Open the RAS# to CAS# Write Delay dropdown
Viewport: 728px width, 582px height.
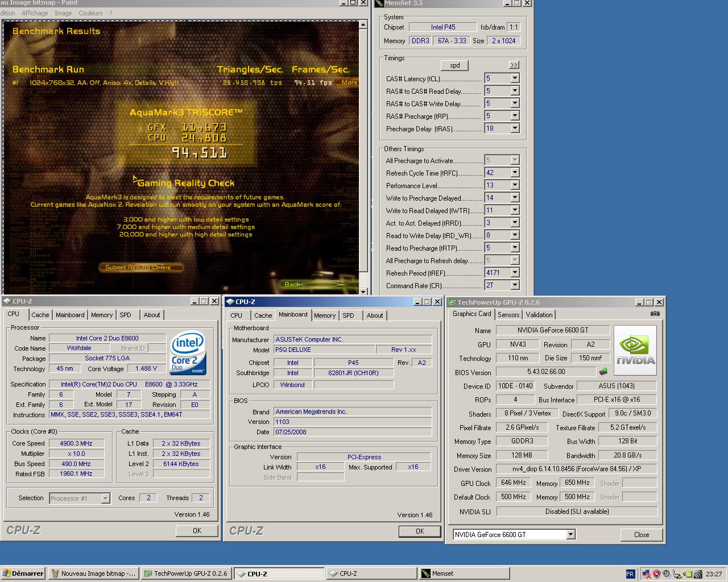[515, 103]
